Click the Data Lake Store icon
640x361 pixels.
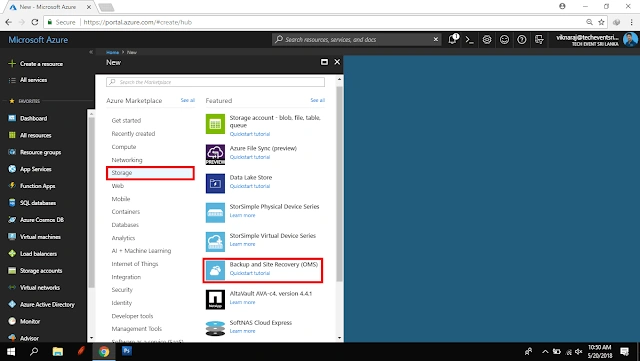click(x=215, y=184)
